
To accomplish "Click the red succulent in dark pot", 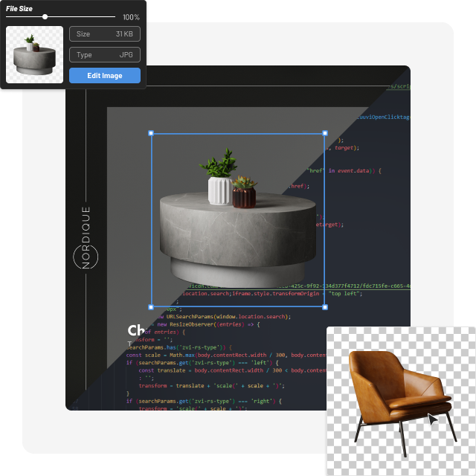I will coord(243,193).
